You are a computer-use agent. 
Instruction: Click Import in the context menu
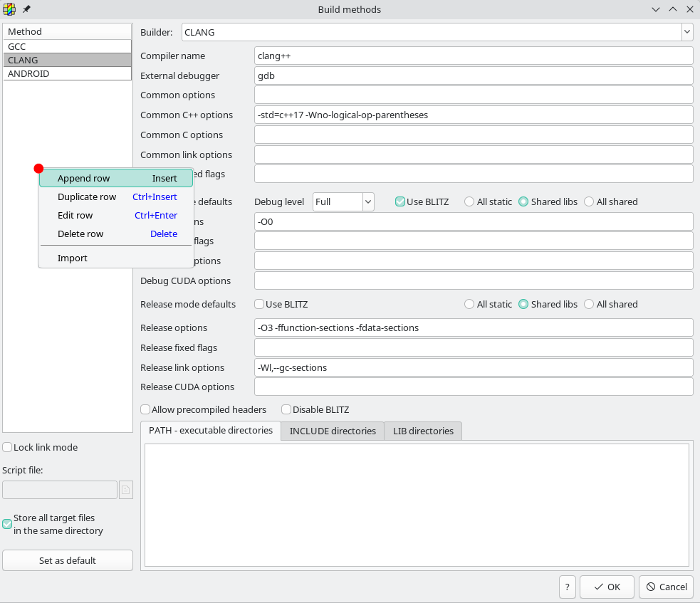73,258
